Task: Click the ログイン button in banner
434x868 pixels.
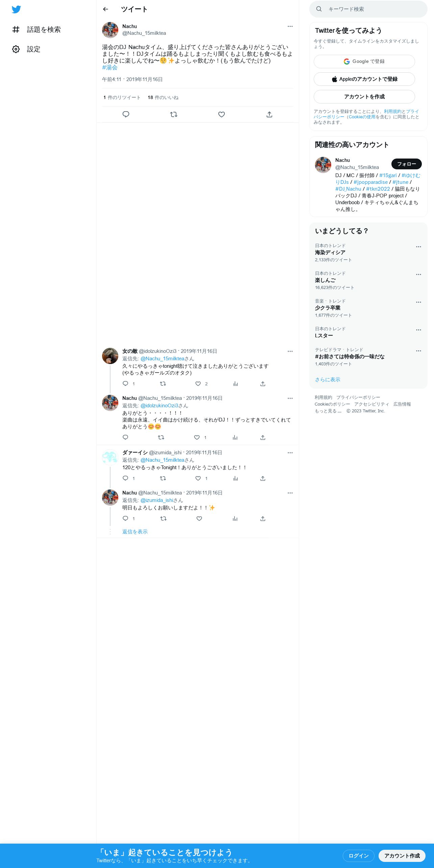Action: tap(358, 855)
